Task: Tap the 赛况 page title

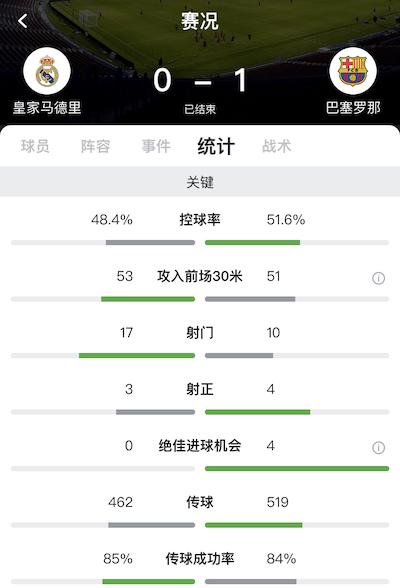Action: 200,21
